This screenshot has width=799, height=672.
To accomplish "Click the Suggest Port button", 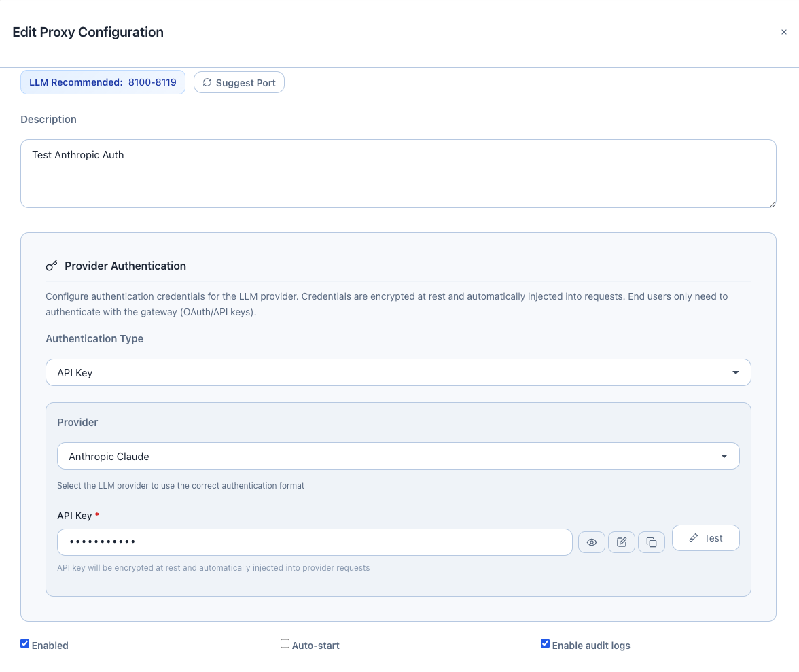I will coord(238,82).
